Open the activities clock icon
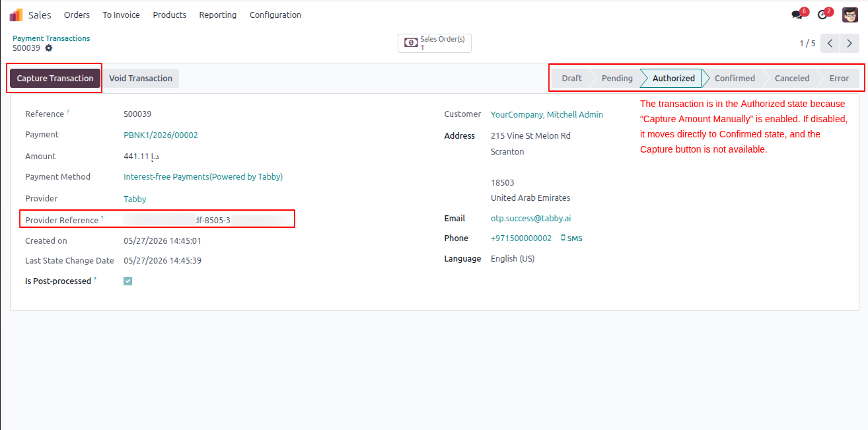Image resolution: width=868 pixels, height=430 pixels. pyautogui.click(x=822, y=15)
